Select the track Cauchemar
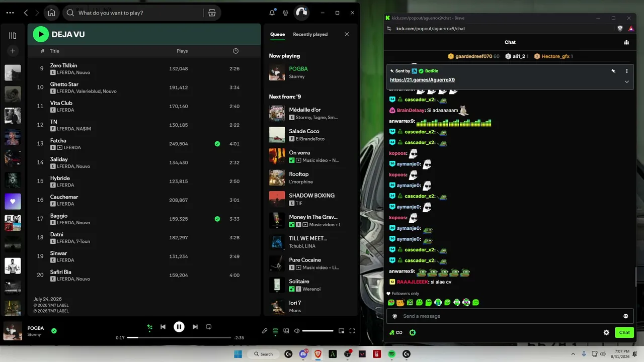 pyautogui.click(x=64, y=197)
